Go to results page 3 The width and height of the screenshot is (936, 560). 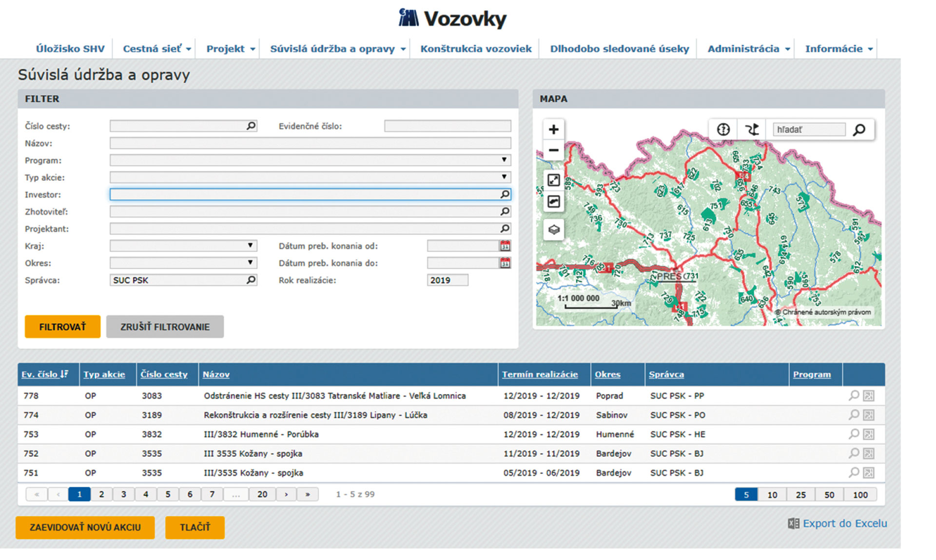124,494
